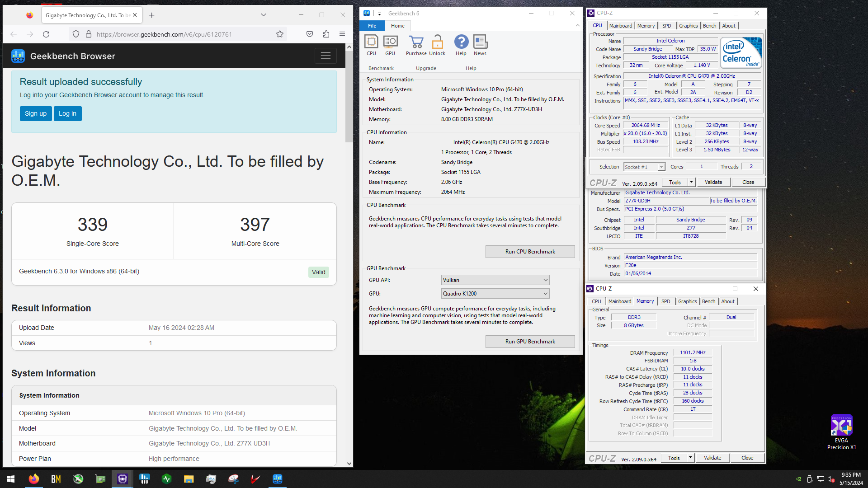Open Firefox list all tabs chevron
This screenshot has width=868, height=488.
click(264, 15)
